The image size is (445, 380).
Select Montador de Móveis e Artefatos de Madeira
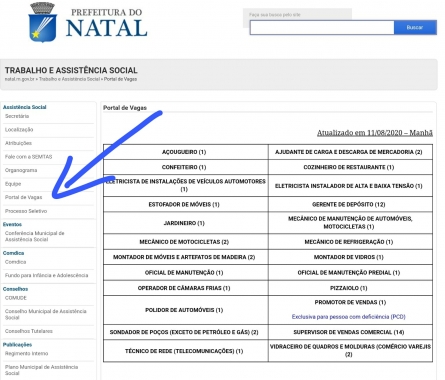pos(186,257)
